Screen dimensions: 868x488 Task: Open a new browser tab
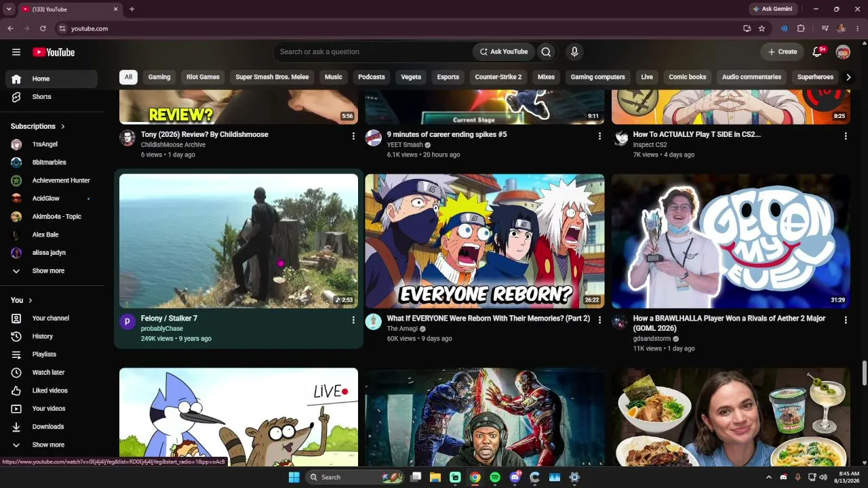tap(132, 9)
